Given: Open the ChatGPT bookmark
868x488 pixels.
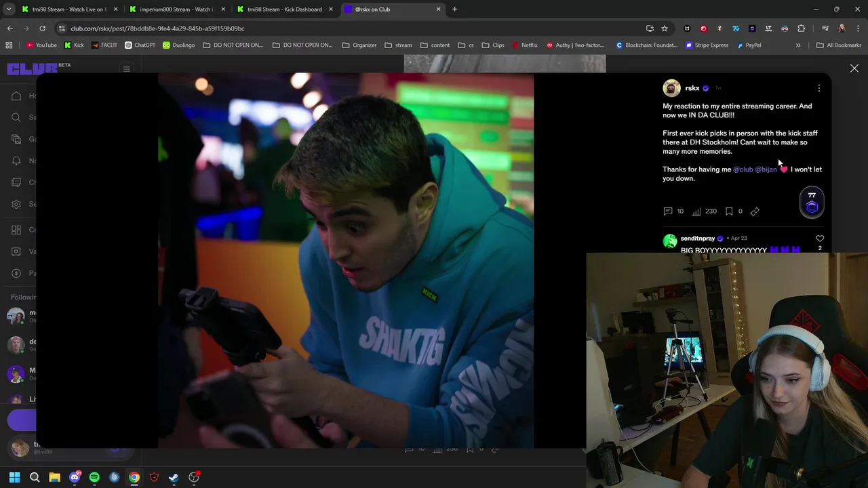Looking at the screenshot, I should [x=140, y=45].
